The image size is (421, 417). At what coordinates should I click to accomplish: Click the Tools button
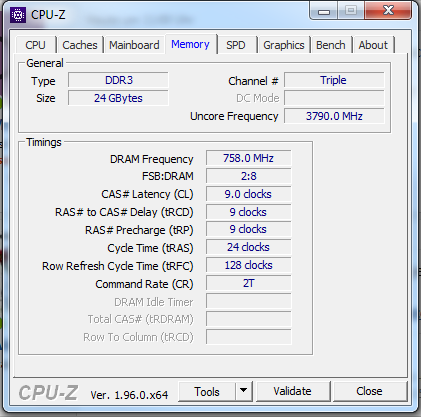207,392
